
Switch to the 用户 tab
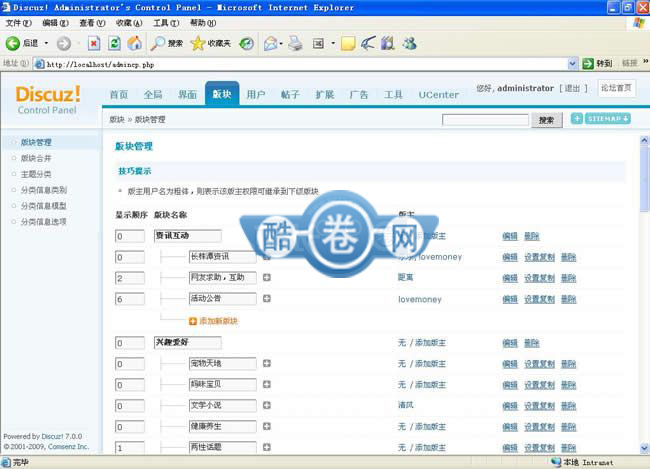256,95
